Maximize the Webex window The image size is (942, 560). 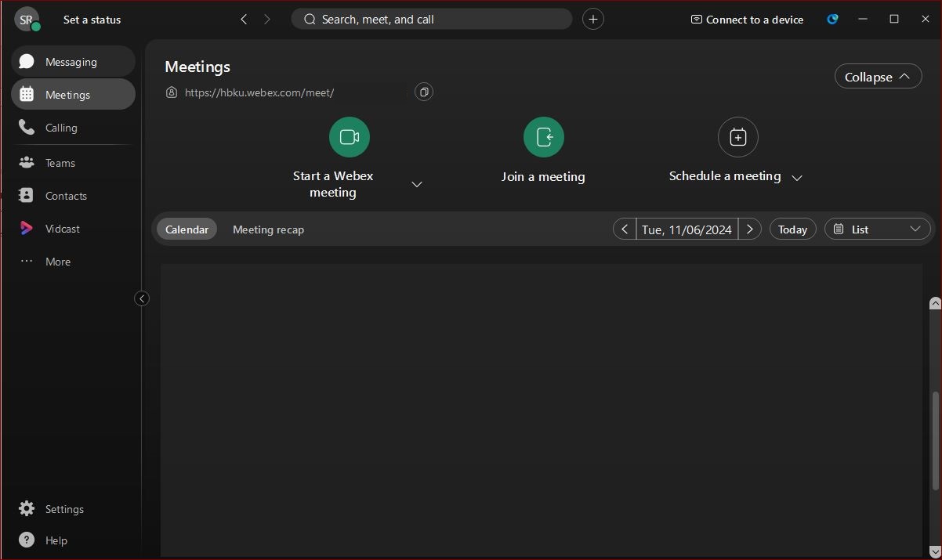tap(894, 19)
